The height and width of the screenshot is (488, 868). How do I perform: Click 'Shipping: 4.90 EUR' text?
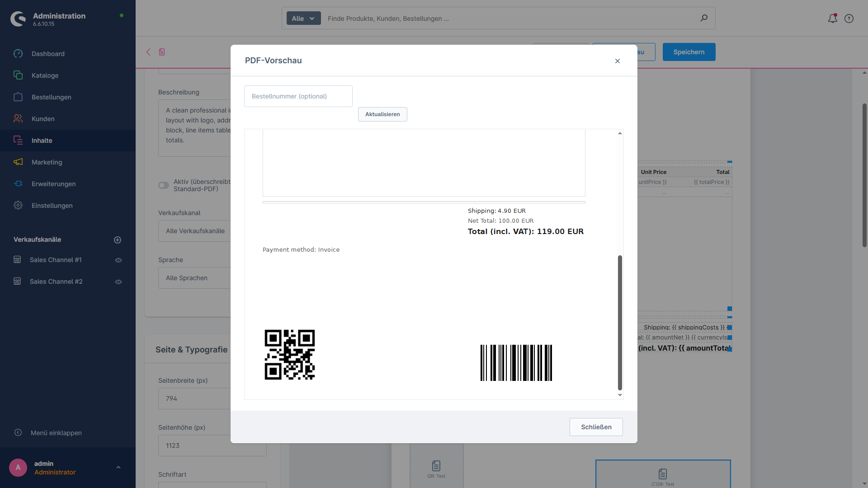[497, 211]
